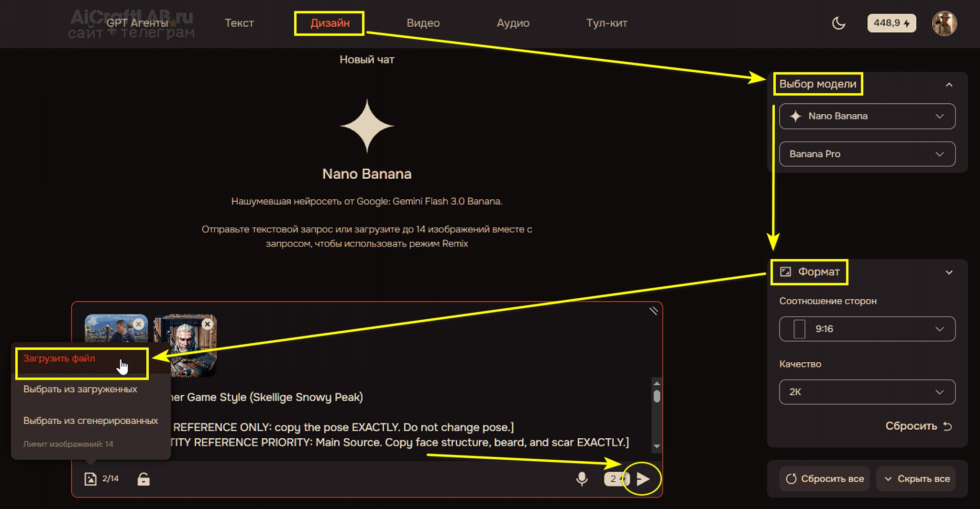Open the user profile avatar
980x509 pixels.
(944, 23)
